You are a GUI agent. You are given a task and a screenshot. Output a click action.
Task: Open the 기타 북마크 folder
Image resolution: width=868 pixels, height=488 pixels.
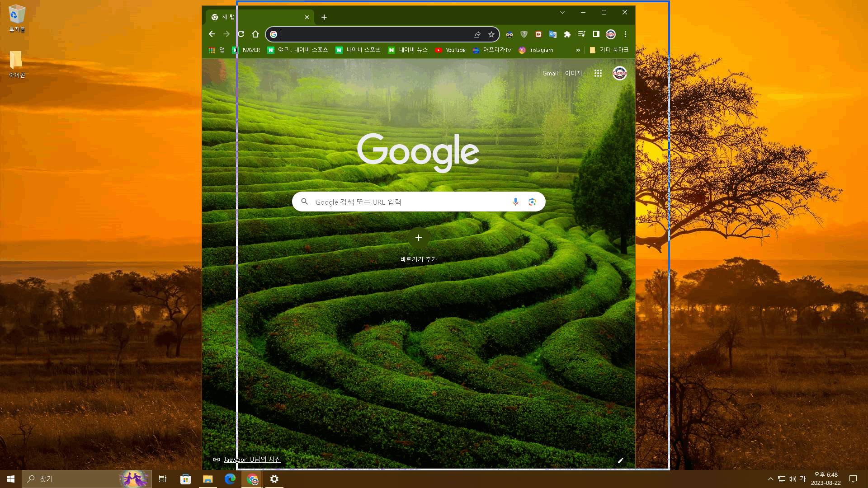(x=609, y=50)
